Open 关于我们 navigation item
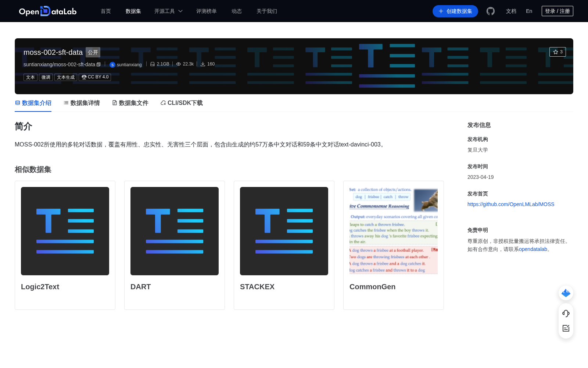This screenshot has width=588, height=368. click(267, 11)
